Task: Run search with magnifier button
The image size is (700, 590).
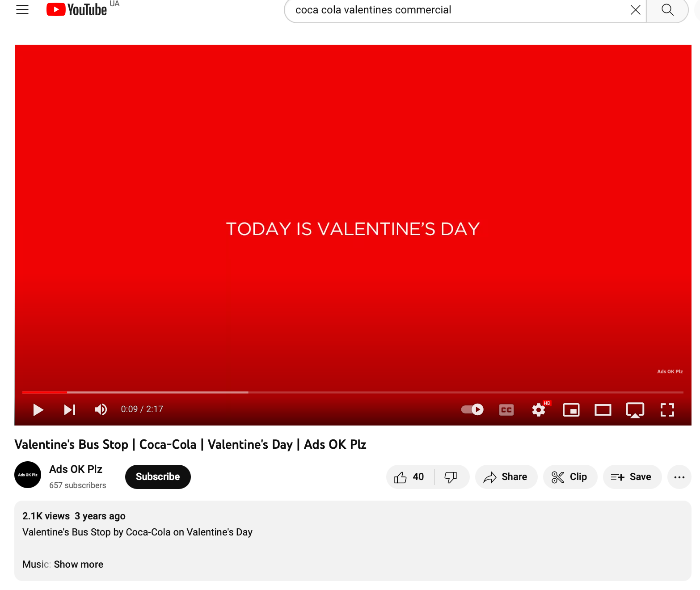Action: coord(667,10)
